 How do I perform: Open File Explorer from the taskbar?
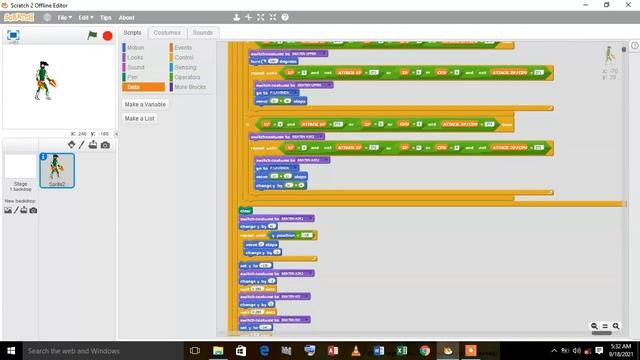click(218, 351)
